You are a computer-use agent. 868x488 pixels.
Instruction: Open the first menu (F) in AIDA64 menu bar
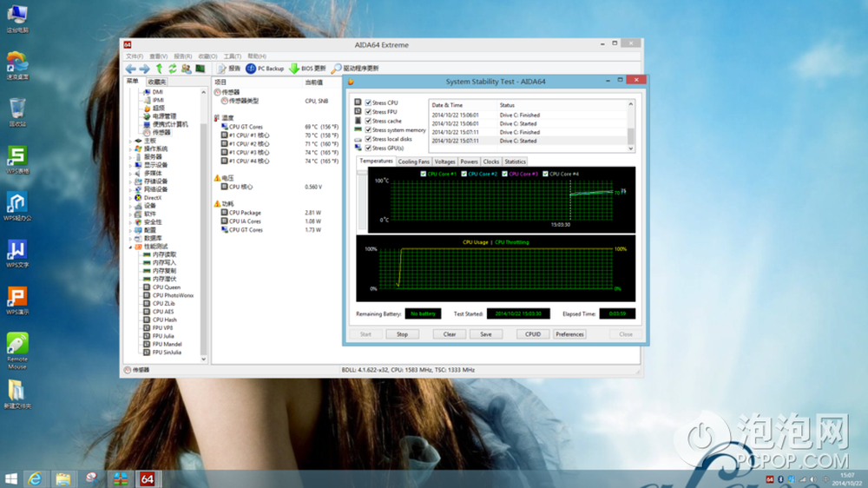(x=134, y=56)
